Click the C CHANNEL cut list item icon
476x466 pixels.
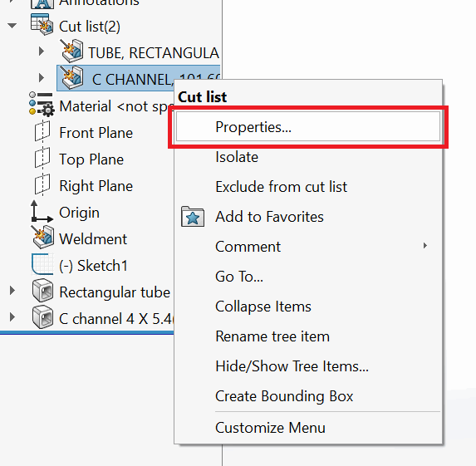(x=71, y=78)
